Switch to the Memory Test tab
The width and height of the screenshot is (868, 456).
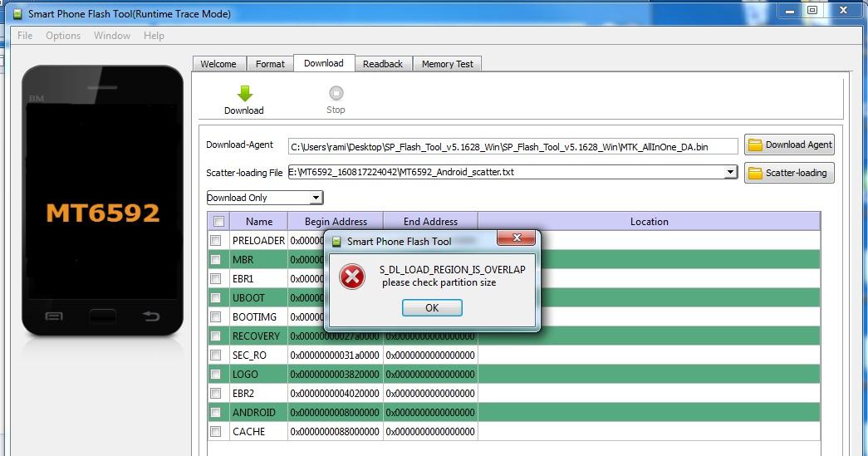(x=447, y=64)
